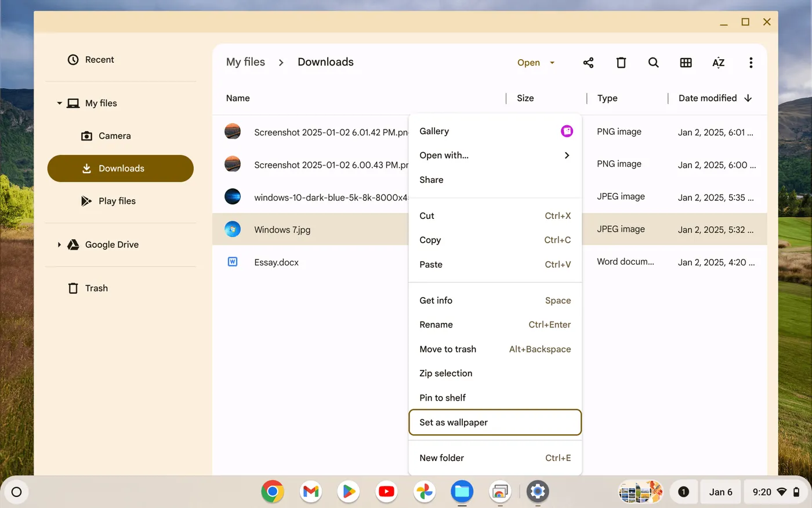
Task: Choose Set as wallpaper
Action: click(x=495, y=423)
